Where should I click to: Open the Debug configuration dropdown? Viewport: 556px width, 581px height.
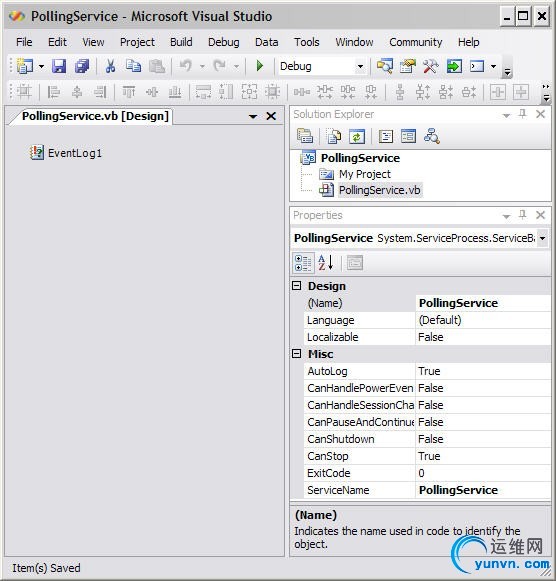coord(360,67)
